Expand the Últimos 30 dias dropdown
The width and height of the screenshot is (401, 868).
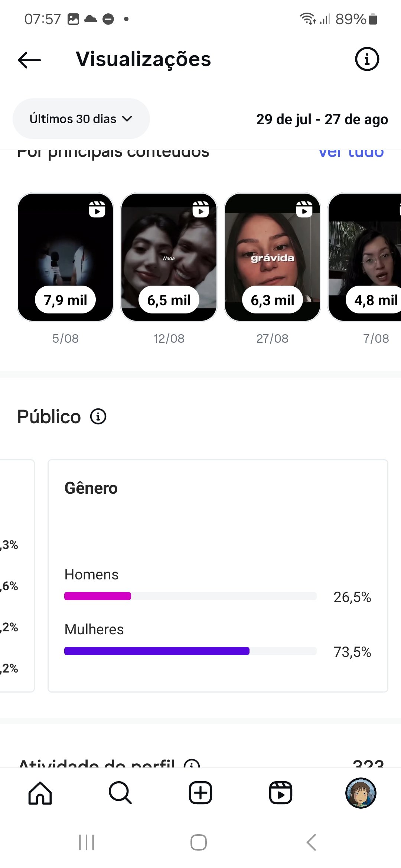pos(81,119)
